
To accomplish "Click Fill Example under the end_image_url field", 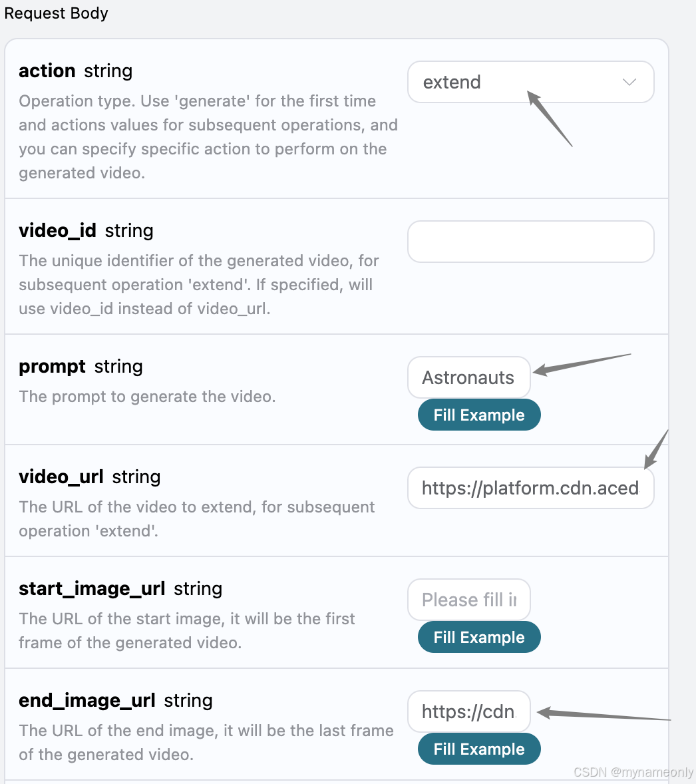I will 479,749.
